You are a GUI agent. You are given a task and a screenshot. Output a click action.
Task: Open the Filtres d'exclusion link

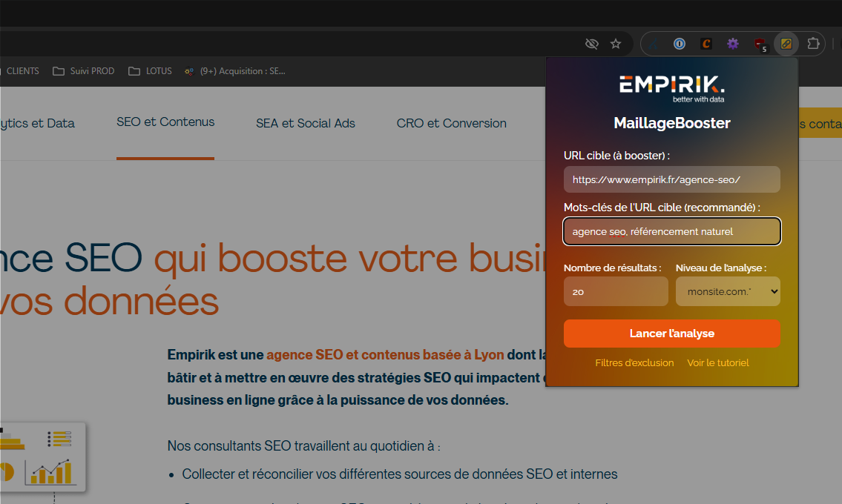point(634,363)
